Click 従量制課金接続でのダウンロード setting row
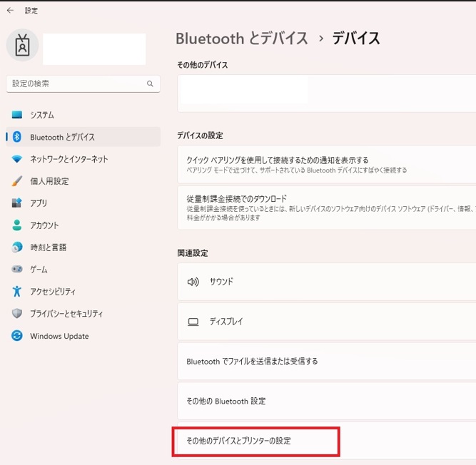This screenshot has height=465, width=476. 327,208
